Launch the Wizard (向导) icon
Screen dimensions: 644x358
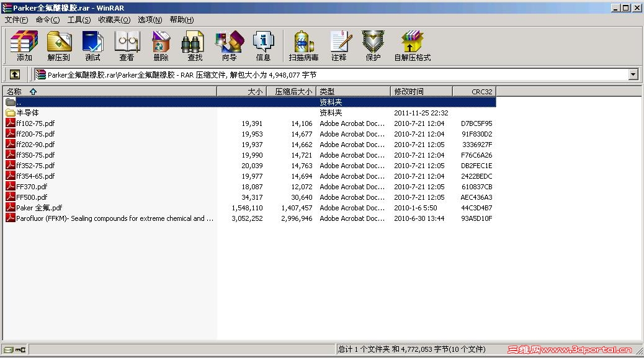click(x=229, y=45)
